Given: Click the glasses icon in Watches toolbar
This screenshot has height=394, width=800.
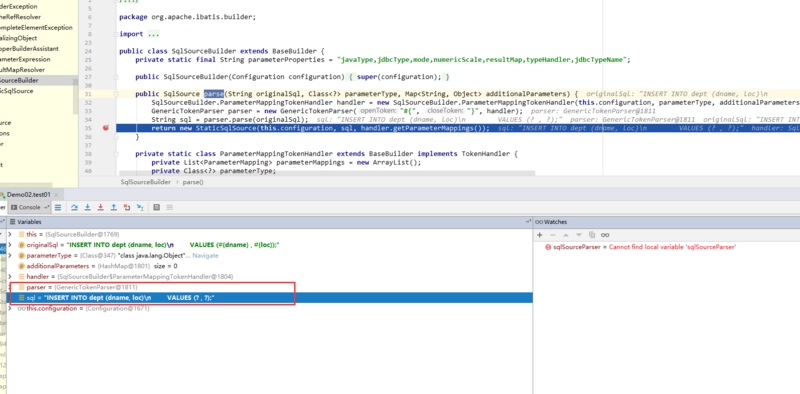Looking at the screenshot, I should [605, 235].
